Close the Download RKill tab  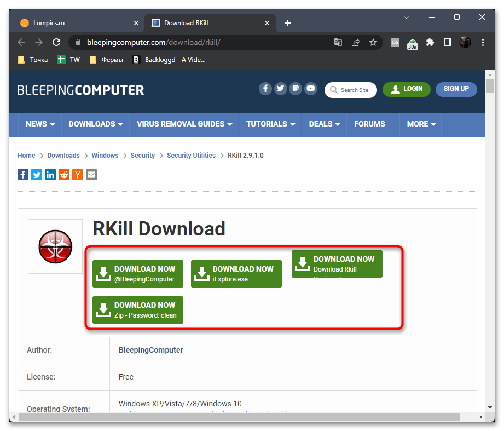(267, 23)
